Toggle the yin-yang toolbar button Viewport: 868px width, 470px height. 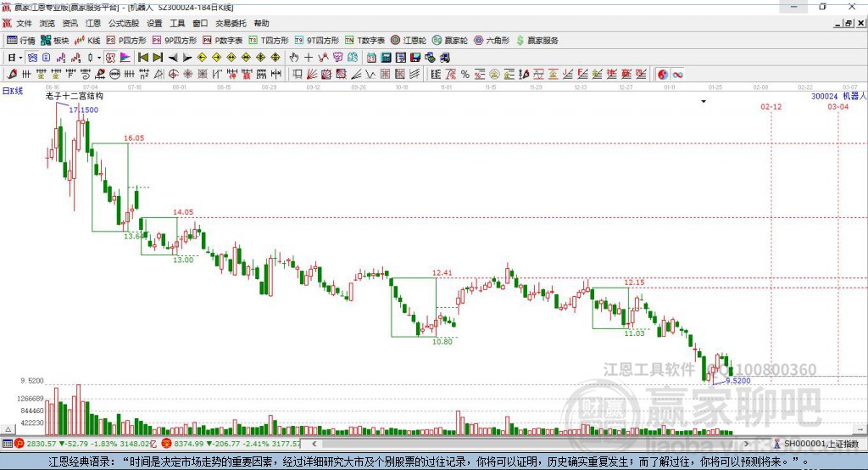click(x=663, y=75)
